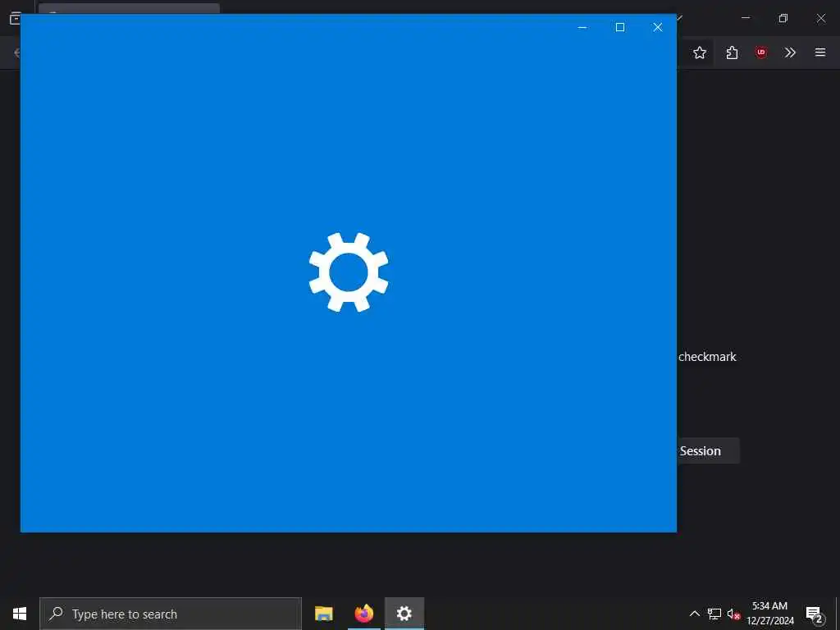Screen dimensions: 840x630
Task: Open File Explorer from the taskbar
Action: 323,614
